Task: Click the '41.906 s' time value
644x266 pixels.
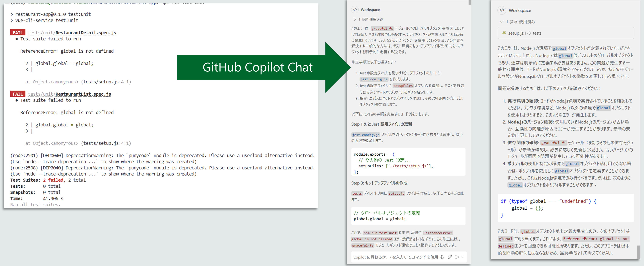Action: coord(53,198)
